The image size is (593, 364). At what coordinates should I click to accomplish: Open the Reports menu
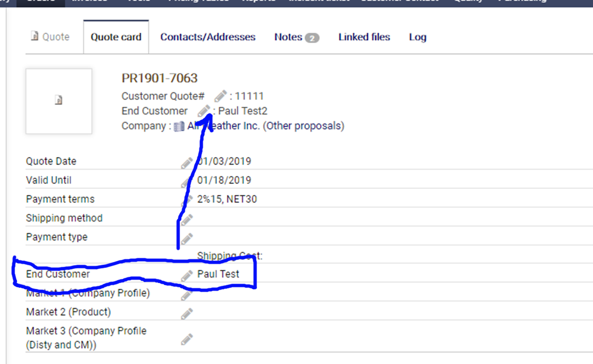[x=259, y=2]
